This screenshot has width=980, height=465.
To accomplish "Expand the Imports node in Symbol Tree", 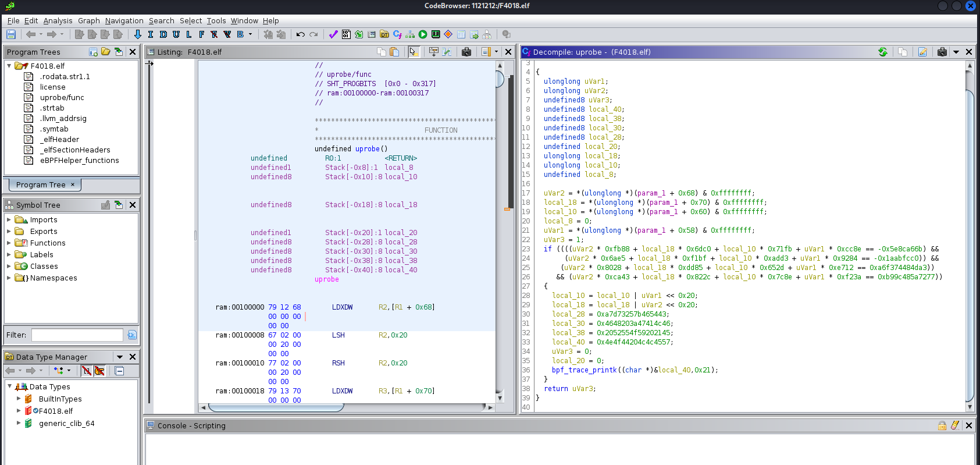I will 9,219.
